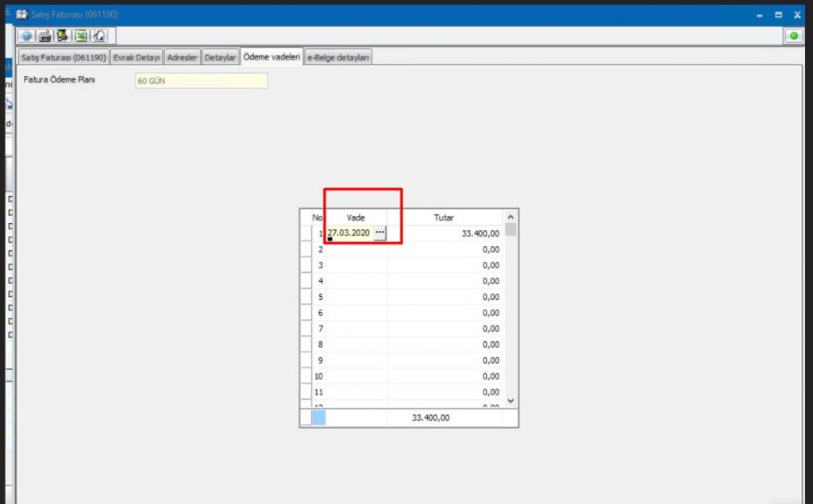Click the green status indicator at top right
The height and width of the screenshot is (504, 813).
792,36
